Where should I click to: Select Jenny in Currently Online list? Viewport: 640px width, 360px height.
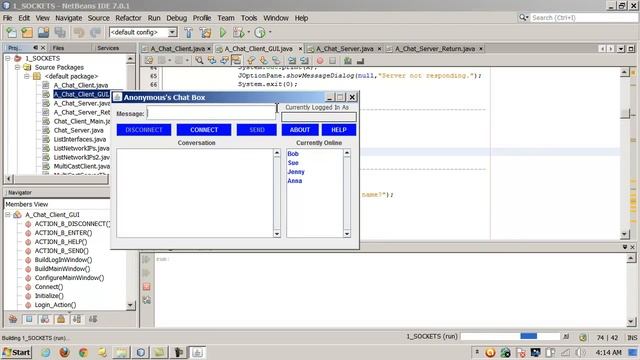[x=296, y=172]
